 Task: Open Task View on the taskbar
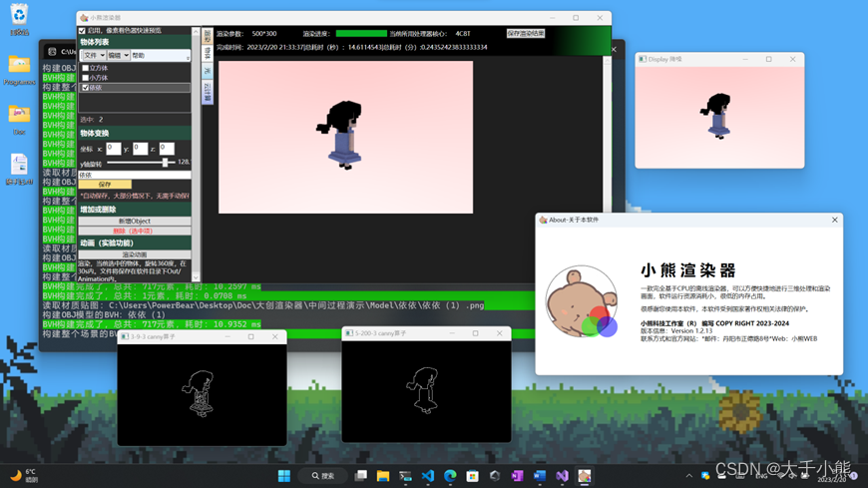click(361, 476)
